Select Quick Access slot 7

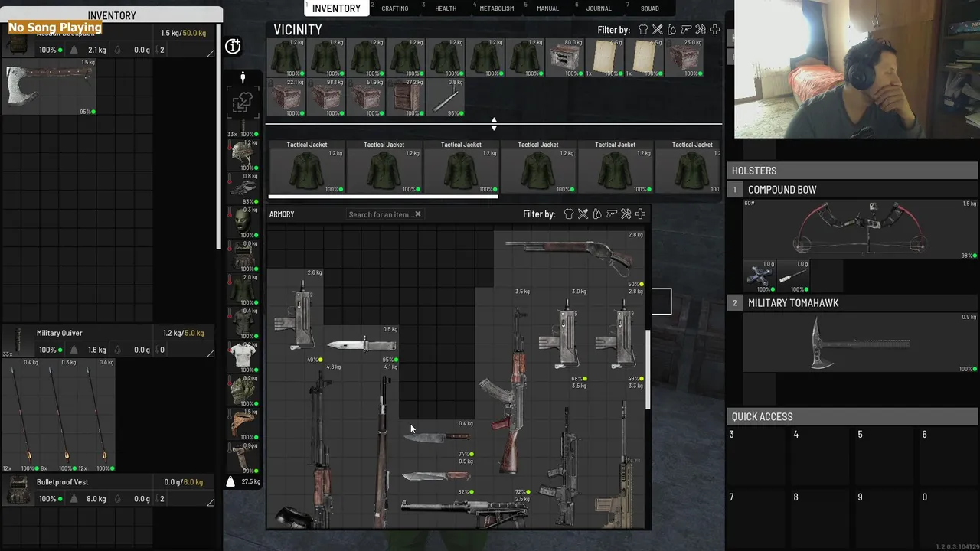point(758,520)
